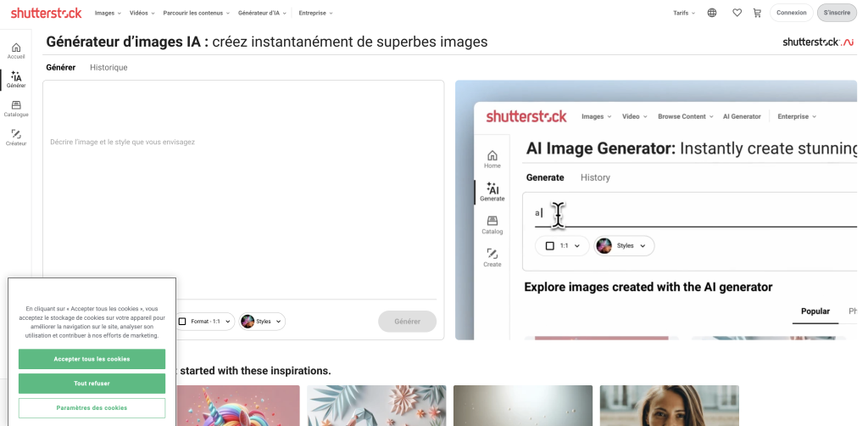Open the smiling woman inspiration thumbnail
Viewport: 868px width, 426px height.
click(670, 406)
